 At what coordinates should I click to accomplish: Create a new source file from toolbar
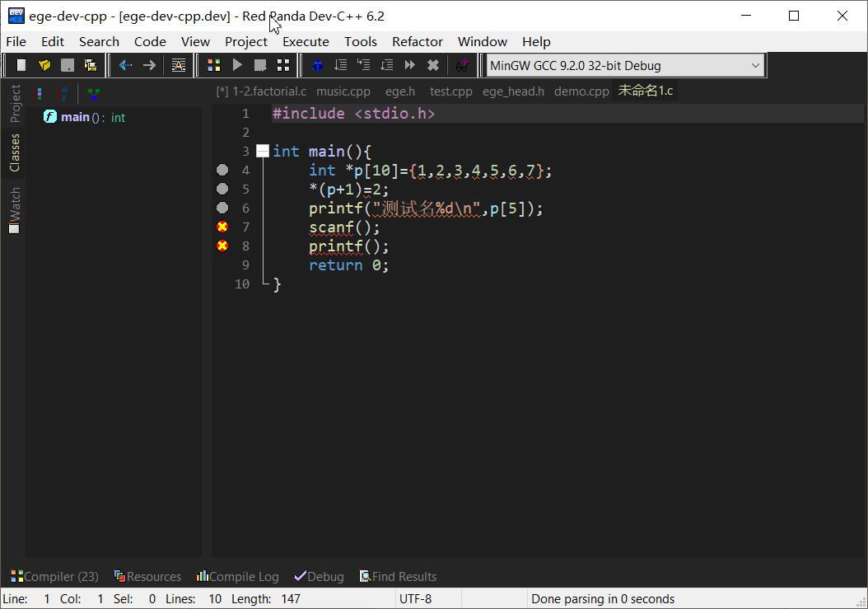(21, 65)
